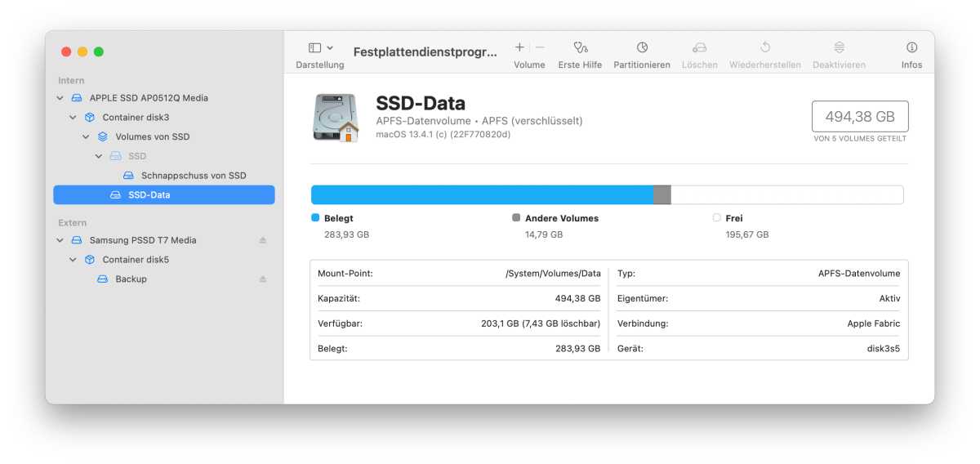
Task: Click the Deaktivieren toolbar icon
Action: click(839, 47)
